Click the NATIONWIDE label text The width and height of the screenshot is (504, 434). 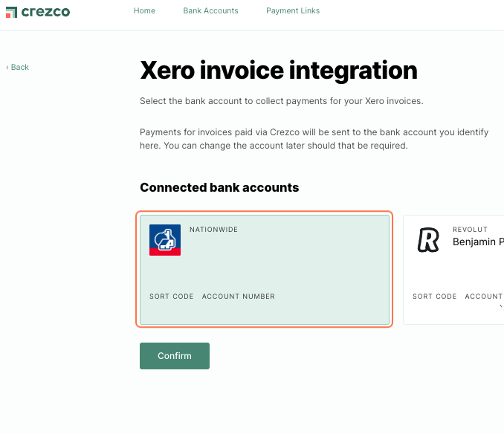point(214,230)
